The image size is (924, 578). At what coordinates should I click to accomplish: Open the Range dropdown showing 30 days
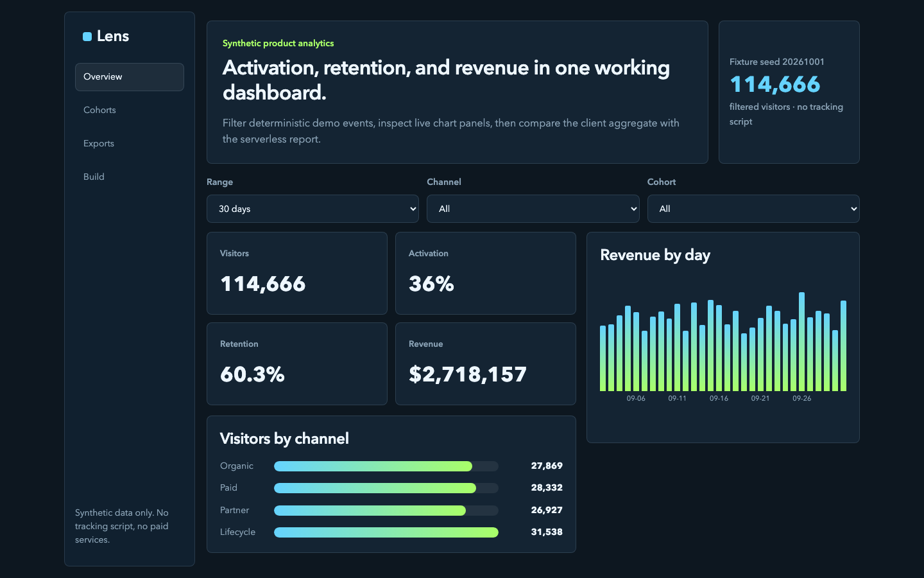coord(312,209)
